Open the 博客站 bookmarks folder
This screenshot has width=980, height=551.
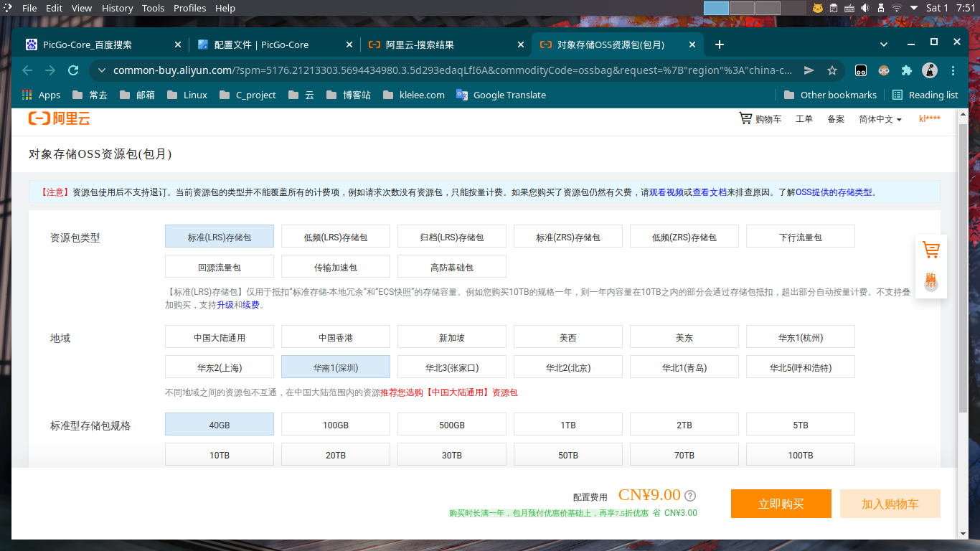[348, 95]
